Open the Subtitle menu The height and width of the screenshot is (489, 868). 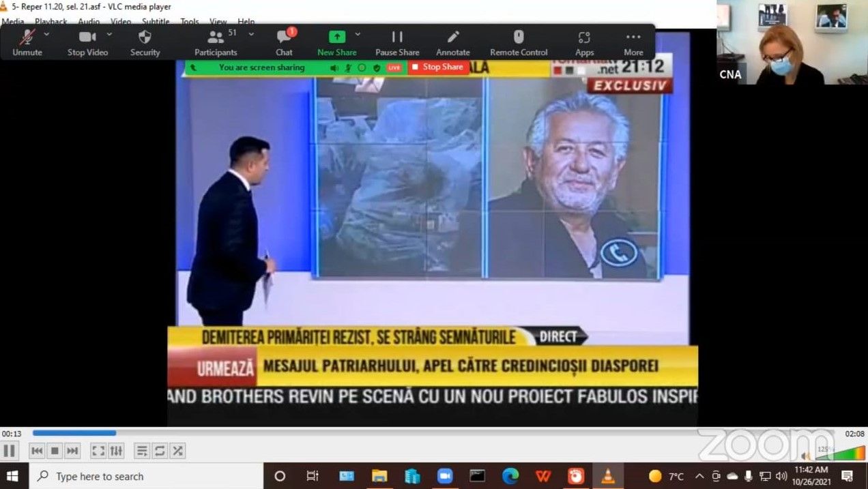[156, 21]
